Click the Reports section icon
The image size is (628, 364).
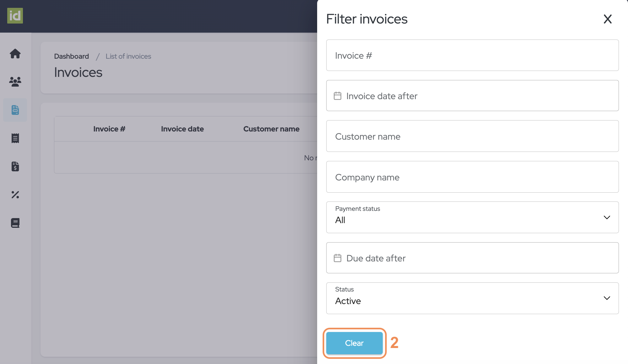click(x=15, y=222)
